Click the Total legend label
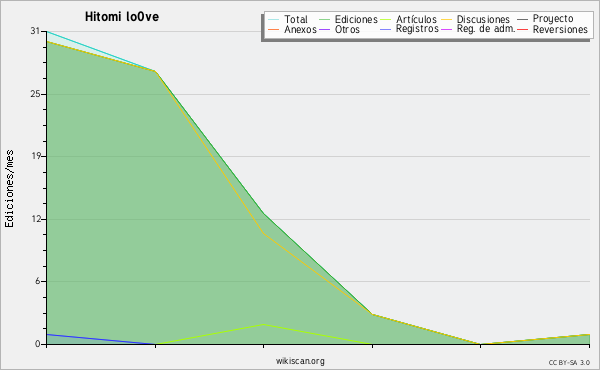The image size is (600, 370). point(296,19)
